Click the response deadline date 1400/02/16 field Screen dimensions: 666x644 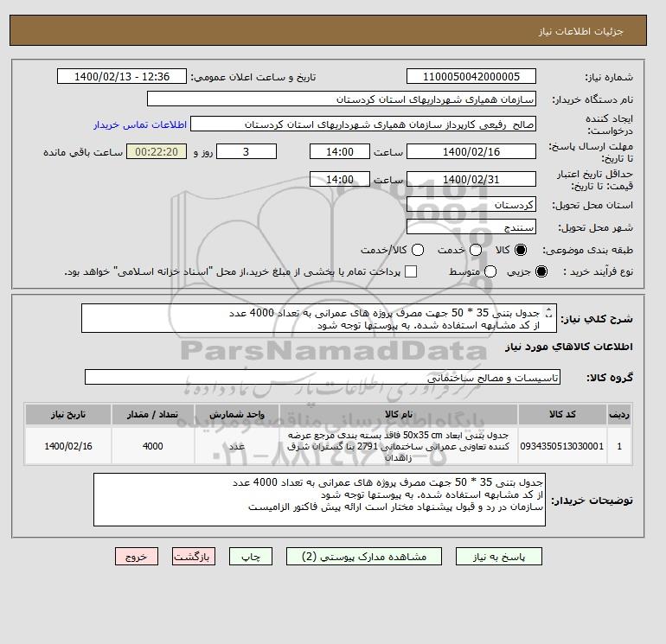(471, 151)
